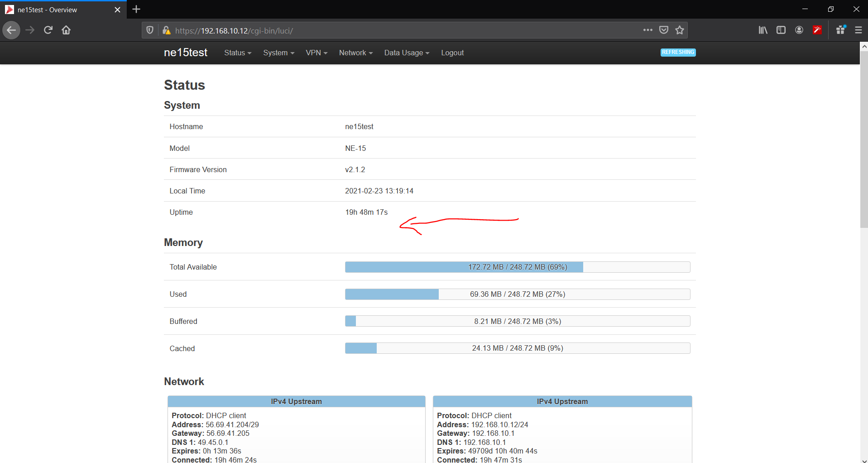The height and width of the screenshot is (463, 868).
Task: Click the browser Forward arrow button
Action: pyautogui.click(x=30, y=30)
